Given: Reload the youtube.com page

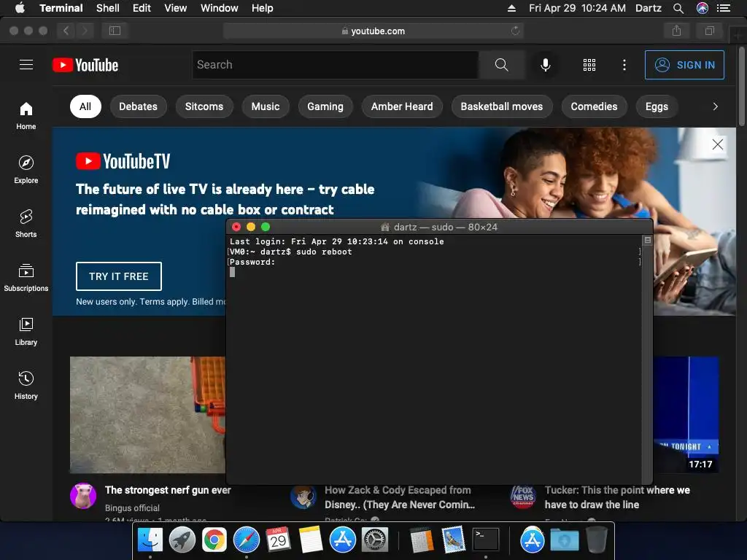Looking at the screenshot, I should [515, 31].
